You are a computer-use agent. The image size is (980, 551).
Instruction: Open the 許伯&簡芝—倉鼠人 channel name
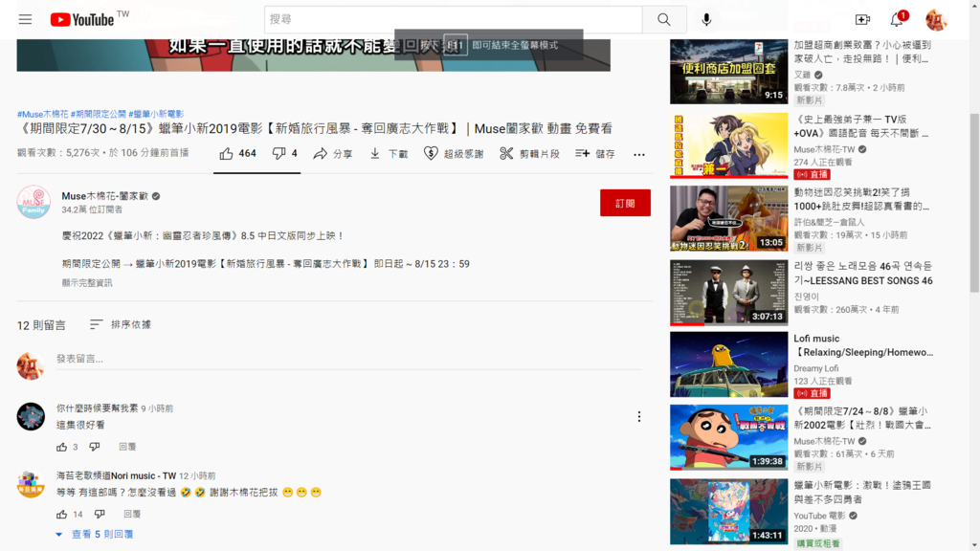(829, 222)
